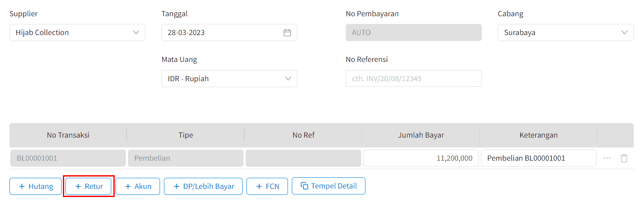
Task: Click the copy icon on Tempel Detail
Action: point(305,186)
